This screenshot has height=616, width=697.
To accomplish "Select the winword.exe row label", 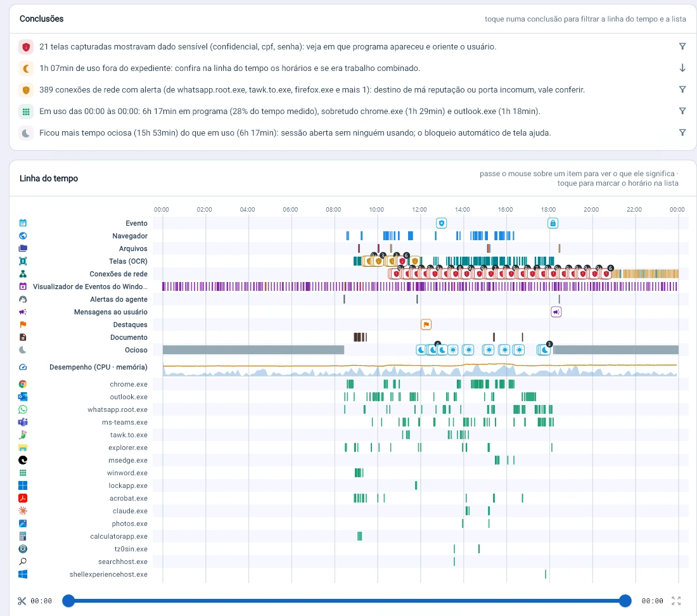I will 127,473.
